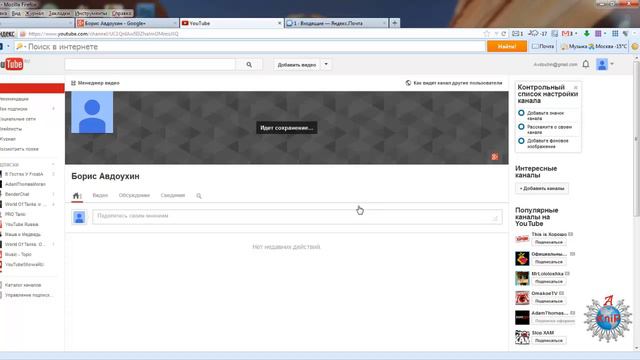Open the Google+ link icon on the channel banner
The width and height of the screenshot is (640, 360).
click(x=495, y=157)
